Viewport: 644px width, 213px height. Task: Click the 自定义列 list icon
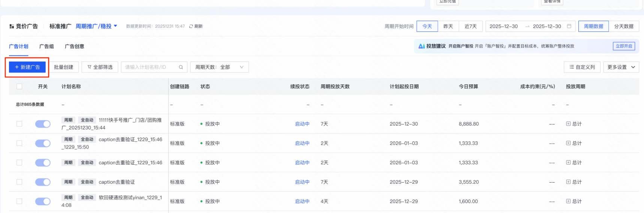tap(572, 67)
